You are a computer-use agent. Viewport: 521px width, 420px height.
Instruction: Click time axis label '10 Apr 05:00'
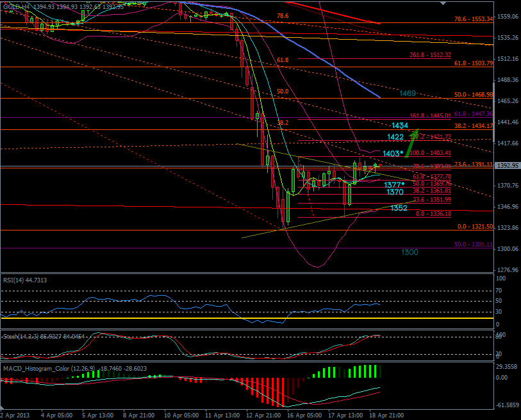pyautogui.click(x=181, y=416)
